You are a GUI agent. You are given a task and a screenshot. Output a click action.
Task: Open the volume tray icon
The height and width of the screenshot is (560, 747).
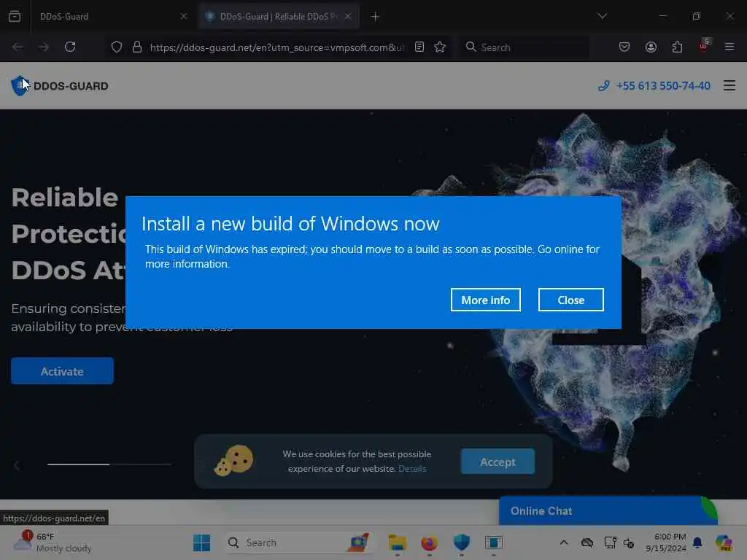629,542
